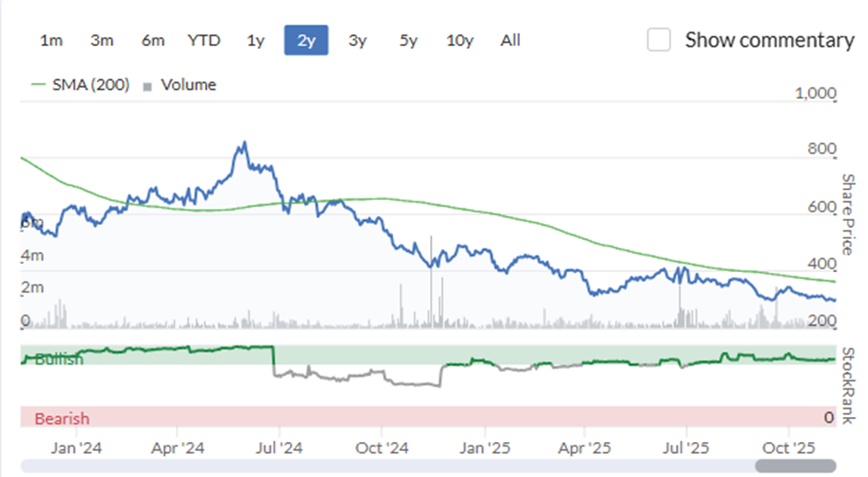The image size is (868, 477).
Task: Click the Oct '24 axis label
Action: (382, 447)
